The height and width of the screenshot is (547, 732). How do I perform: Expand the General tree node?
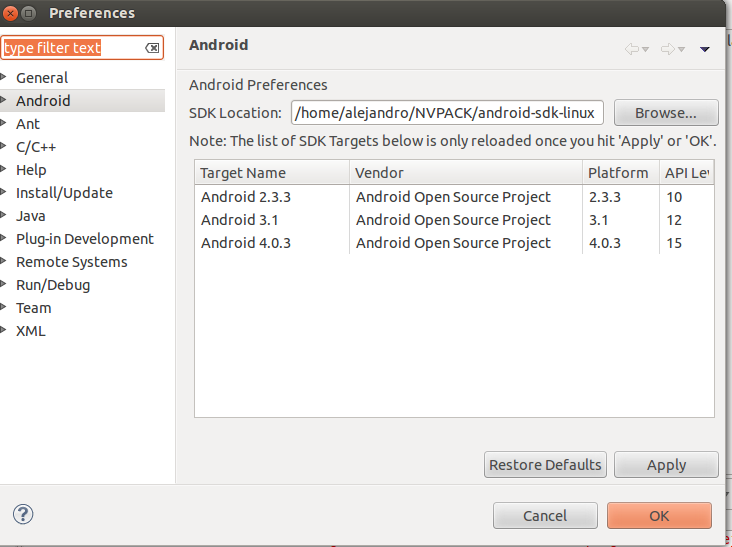tap(4, 77)
